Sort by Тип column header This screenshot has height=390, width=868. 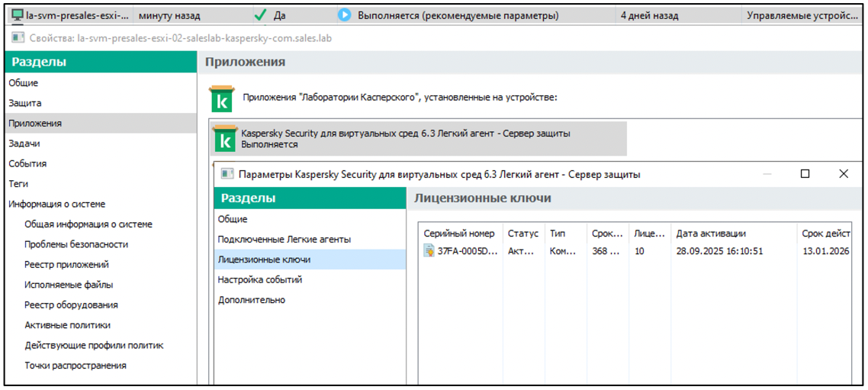566,234
